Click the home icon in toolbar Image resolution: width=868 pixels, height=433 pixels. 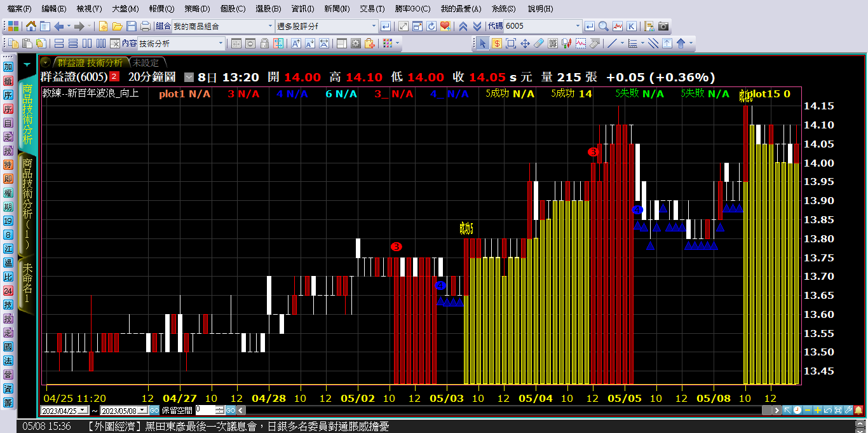pos(31,26)
